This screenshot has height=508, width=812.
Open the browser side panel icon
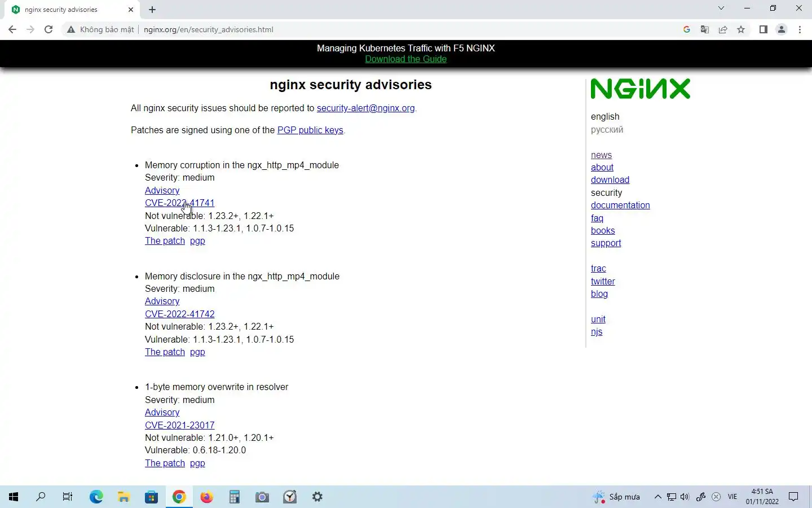(764, 29)
